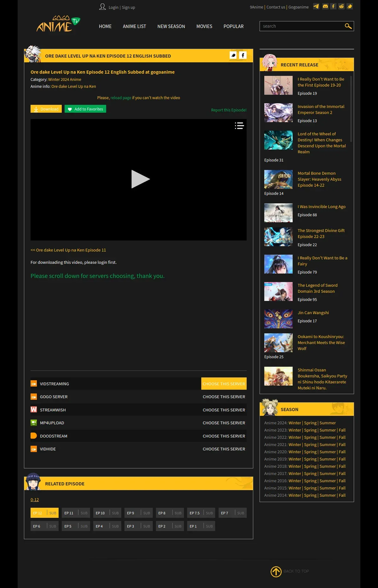Open the Telegram icon in header
This screenshot has width=378, height=588.
[316, 6]
